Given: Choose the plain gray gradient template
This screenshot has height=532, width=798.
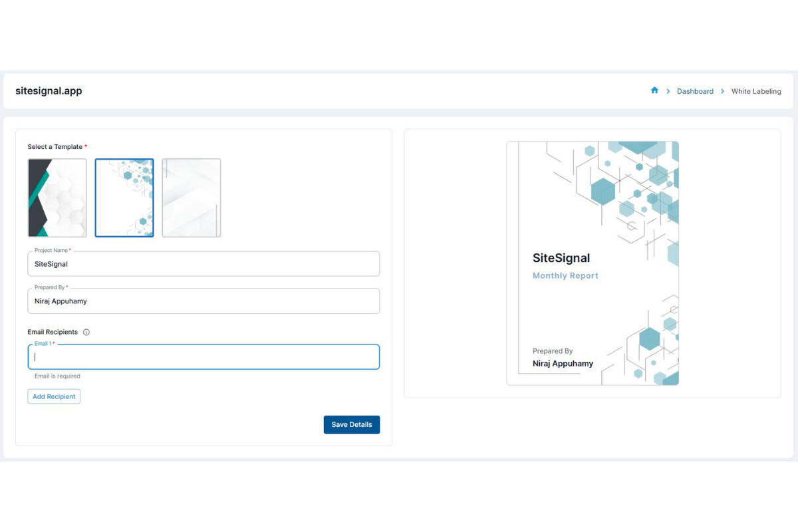Looking at the screenshot, I should (192, 198).
